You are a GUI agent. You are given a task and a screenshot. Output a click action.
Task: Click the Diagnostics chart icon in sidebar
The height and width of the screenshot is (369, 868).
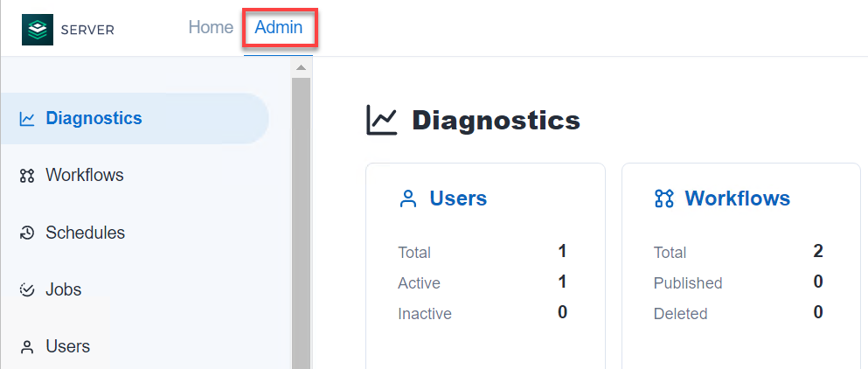pos(27,119)
